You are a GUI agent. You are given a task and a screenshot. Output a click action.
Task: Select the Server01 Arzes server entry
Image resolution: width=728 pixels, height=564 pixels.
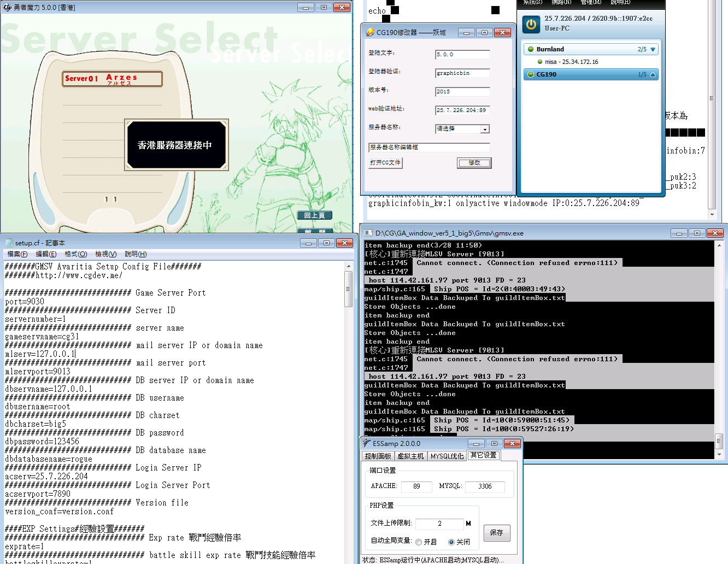click(x=112, y=79)
